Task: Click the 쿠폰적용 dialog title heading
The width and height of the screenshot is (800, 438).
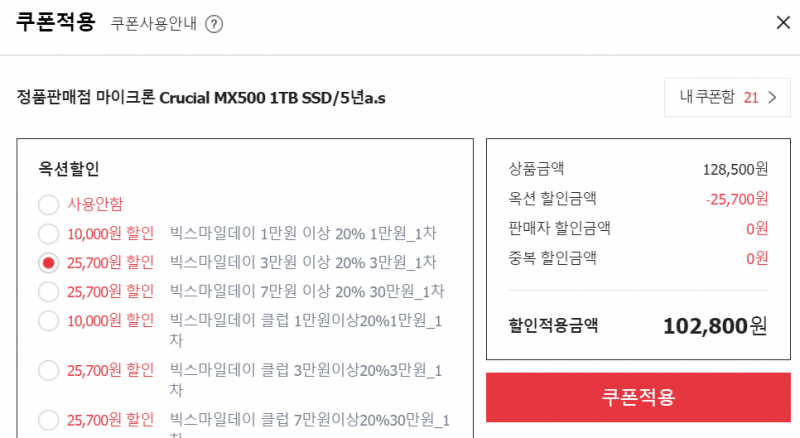Action: pos(56,22)
